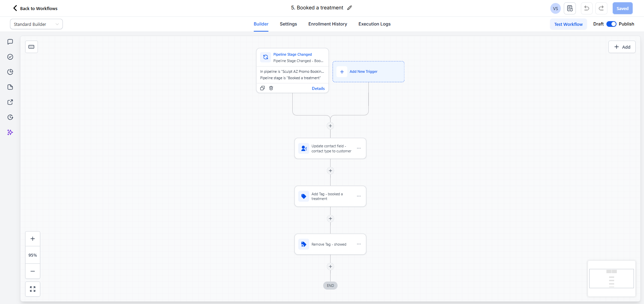The image size is (644, 304).
Task: Click the undo arrow icon
Action: tap(587, 8)
